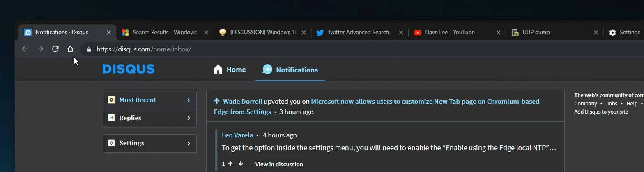Click the Settings tab gear icon
Image resolution: width=644 pixels, height=172 pixels.
click(x=612, y=33)
